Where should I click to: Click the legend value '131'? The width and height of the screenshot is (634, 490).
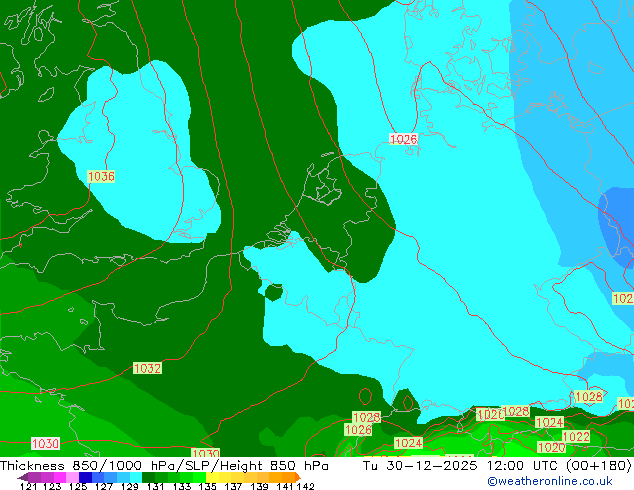155,486
